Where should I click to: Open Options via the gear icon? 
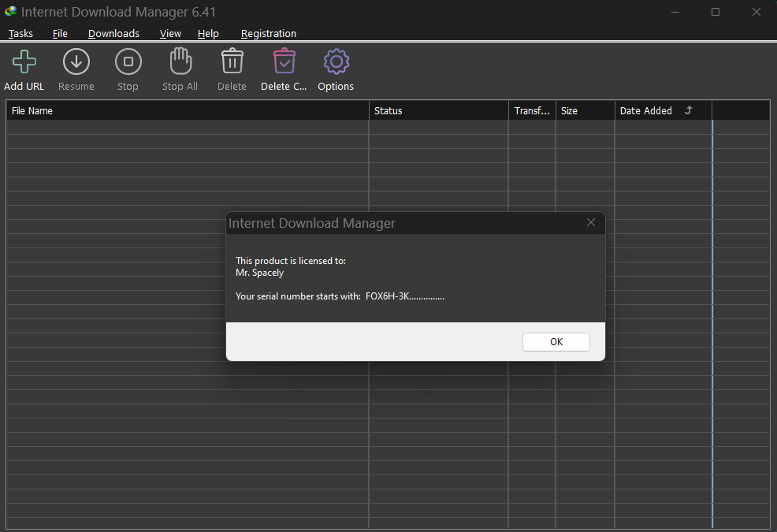336,61
